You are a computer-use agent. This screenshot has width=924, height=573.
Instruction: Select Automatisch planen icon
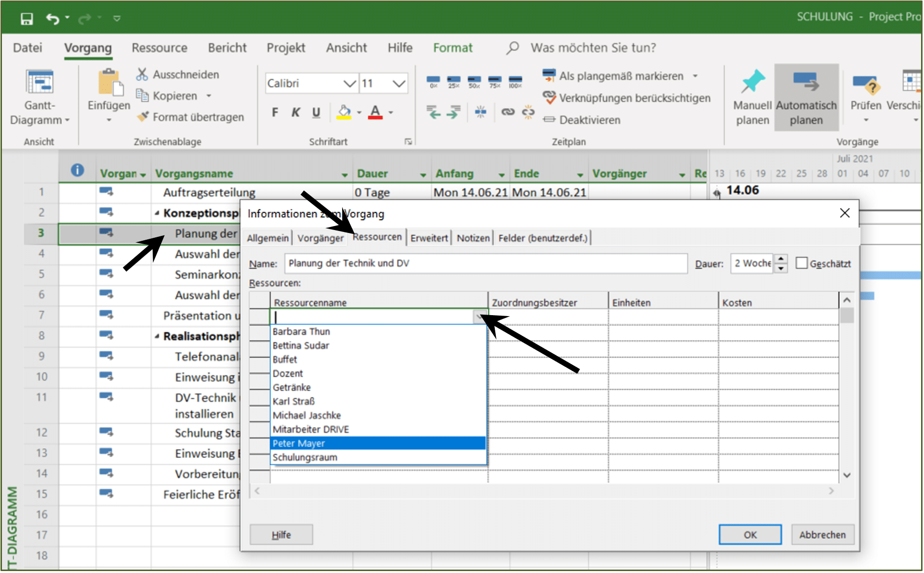pyautogui.click(x=806, y=81)
